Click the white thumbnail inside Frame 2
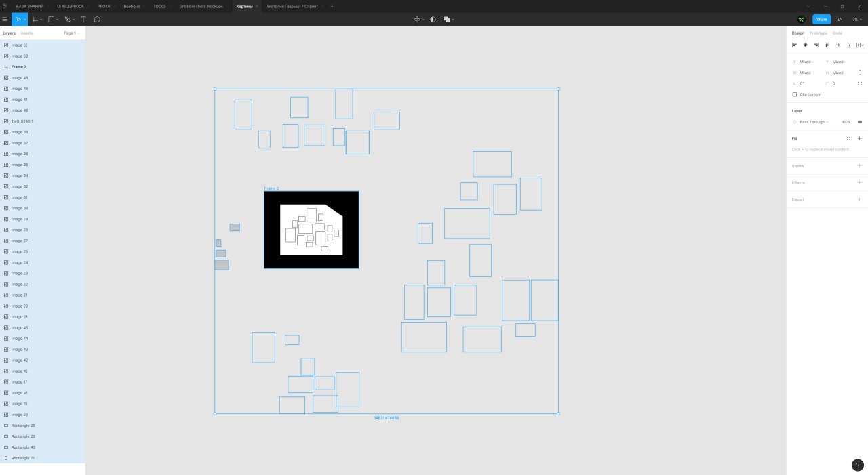Viewport: 868px width, 475px height. pos(311,230)
